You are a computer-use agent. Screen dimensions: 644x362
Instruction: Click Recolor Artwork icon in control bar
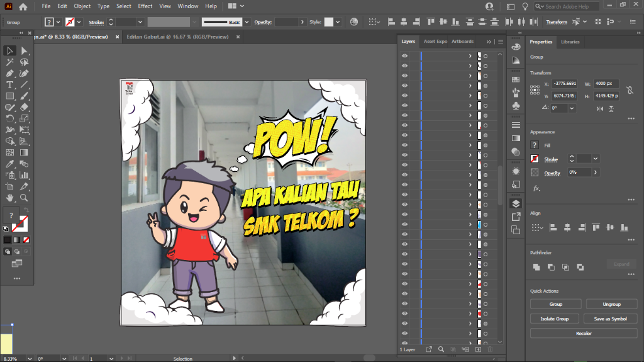coord(353,22)
